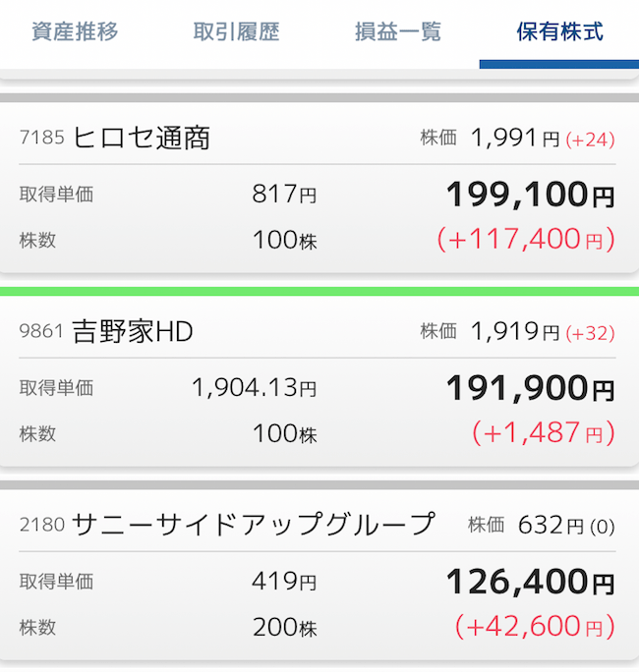The image size is (639, 672).
Task: Click the 632円 stock price
Action: [551, 525]
